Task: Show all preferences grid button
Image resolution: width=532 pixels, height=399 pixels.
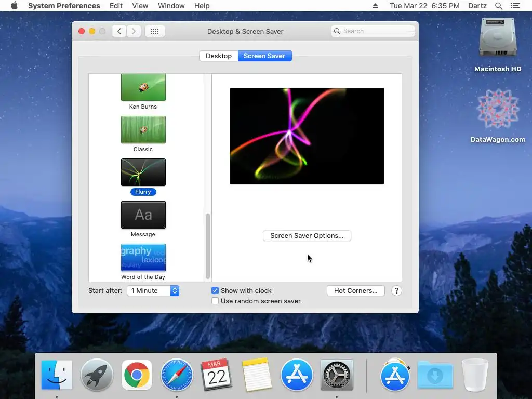Action: (155, 31)
